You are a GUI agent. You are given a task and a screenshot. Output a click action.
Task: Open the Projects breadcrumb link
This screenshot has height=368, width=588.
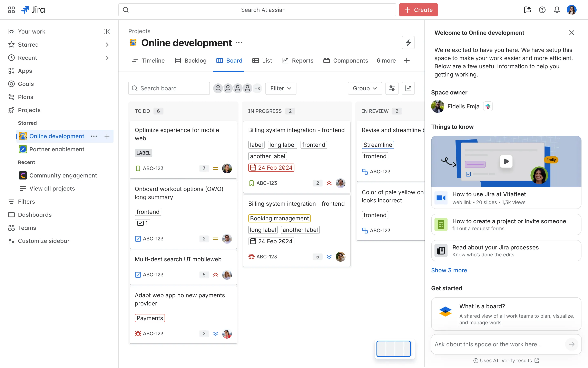[139, 31]
